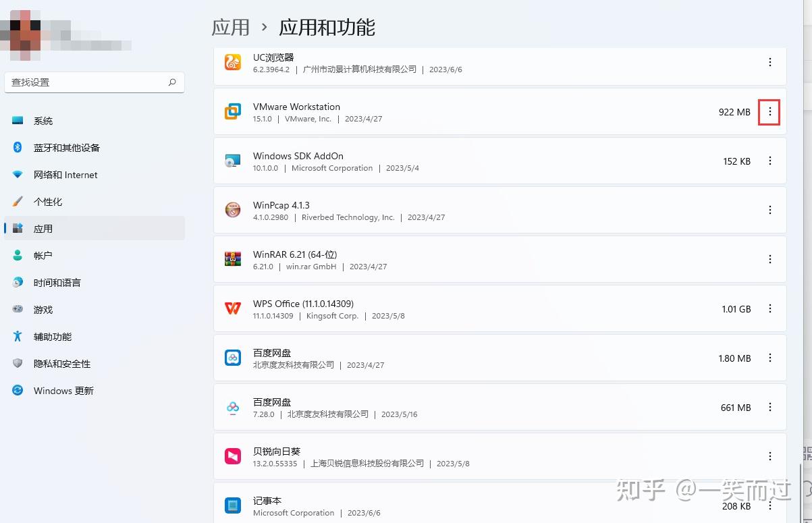Open more options menu for WinRAR 6.21
Image resolution: width=812 pixels, height=523 pixels.
(769, 259)
